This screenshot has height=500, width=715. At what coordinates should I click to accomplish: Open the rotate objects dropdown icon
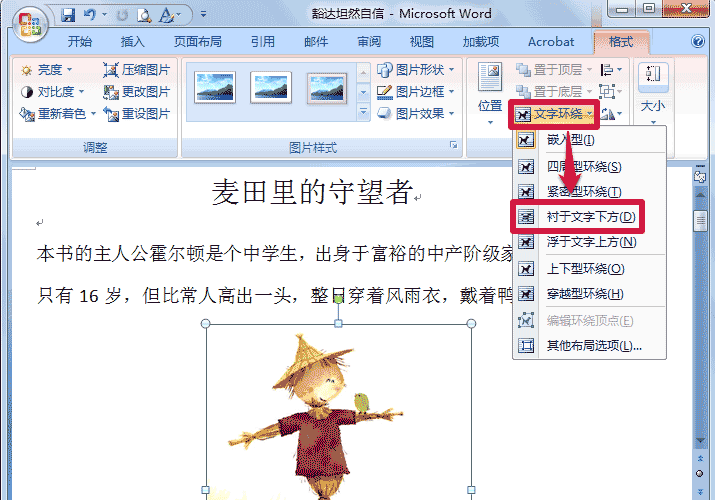click(x=611, y=114)
